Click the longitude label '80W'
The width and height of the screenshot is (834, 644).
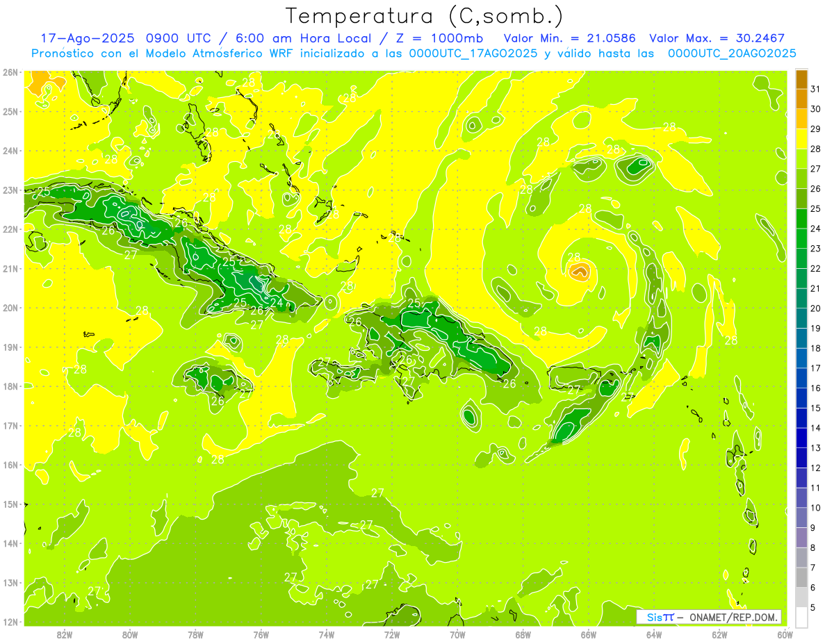coord(130,634)
